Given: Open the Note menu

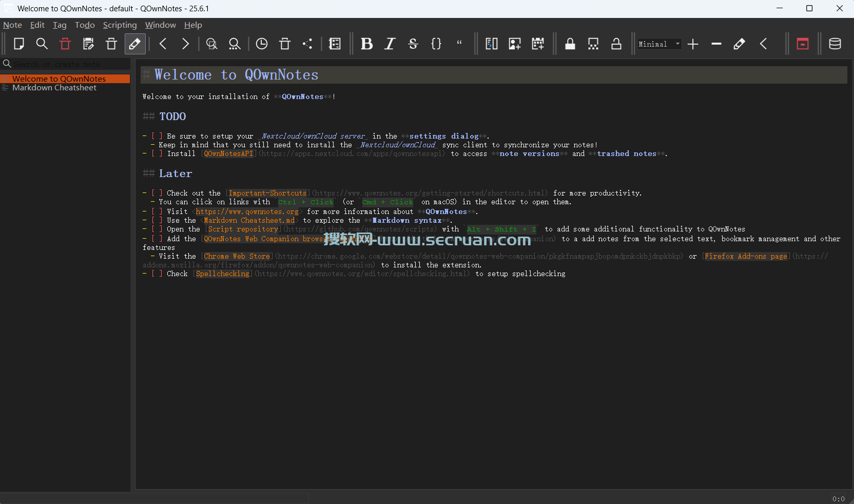Looking at the screenshot, I should pyautogui.click(x=12, y=25).
